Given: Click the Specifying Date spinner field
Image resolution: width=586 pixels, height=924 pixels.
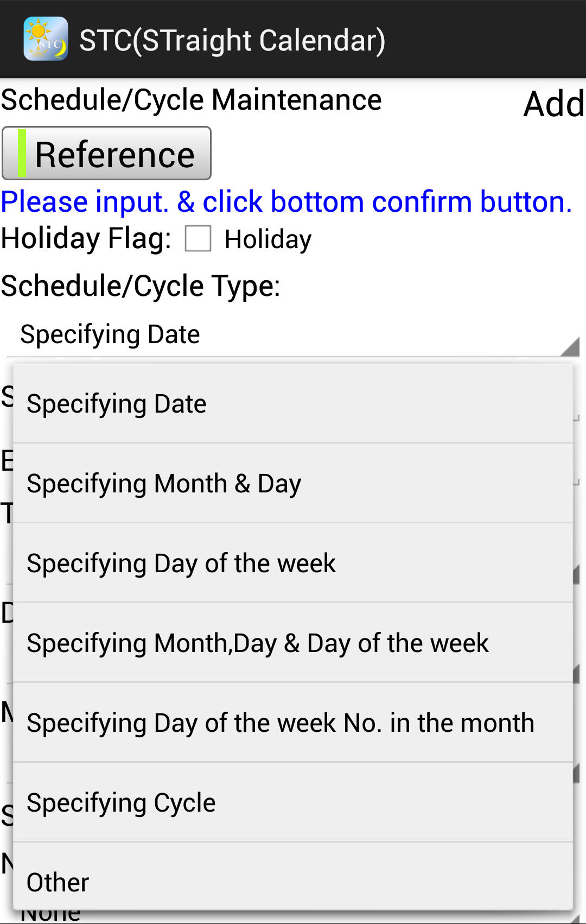Looking at the screenshot, I should [x=293, y=335].
